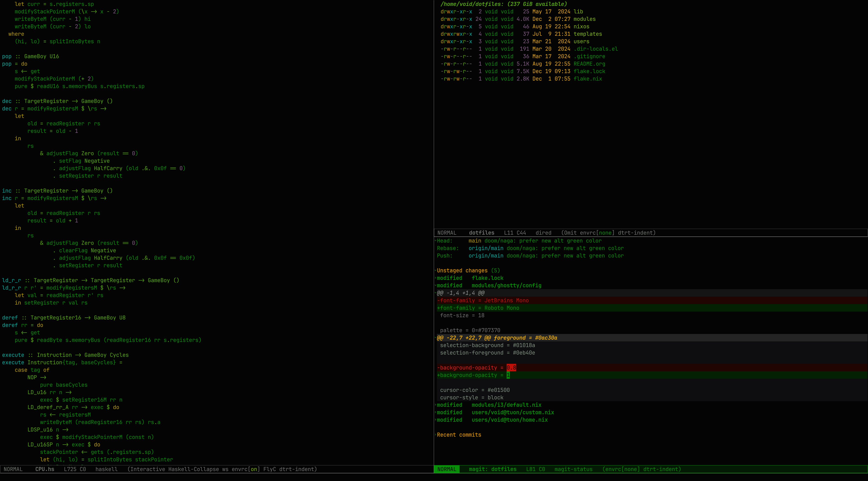Viewport: 868px width, 481px height.
Task: Click CPU.hs buffer name in modeline
Action: tap(45, 469)
